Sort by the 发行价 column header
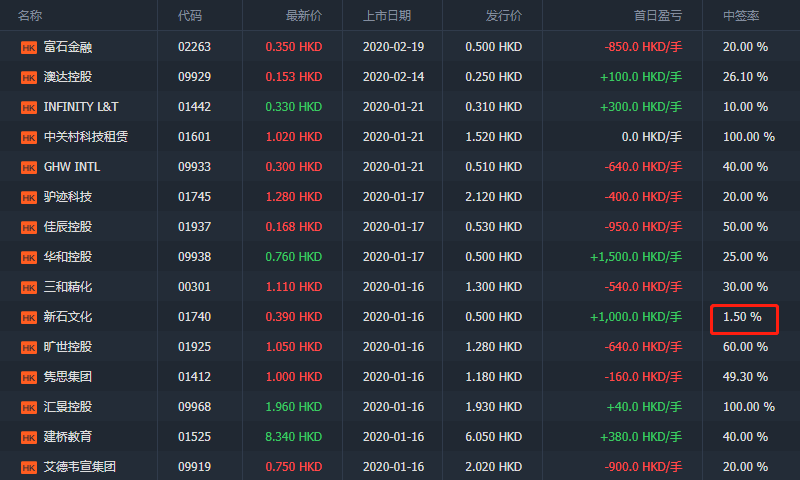The width and height of the screenshot is (800, 480). (x=504, y=16)
